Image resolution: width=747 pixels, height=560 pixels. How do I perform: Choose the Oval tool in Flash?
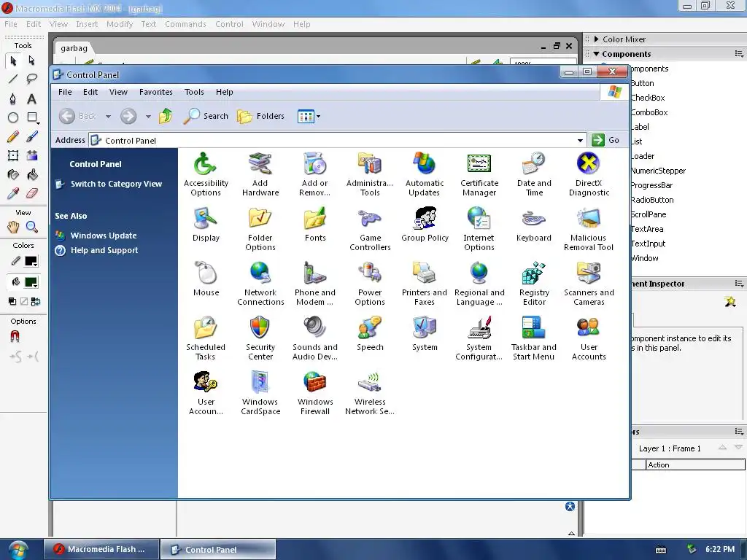click(x=13, y=117)
